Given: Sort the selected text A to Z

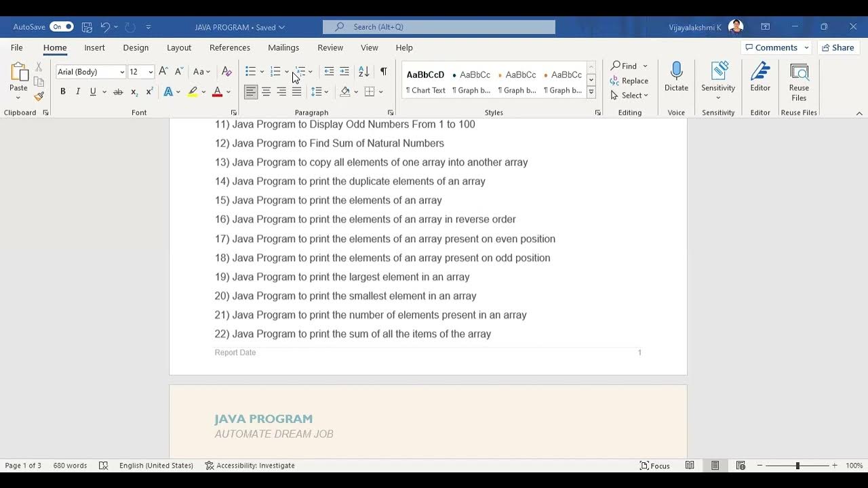Looking at the screenshot, I should tap(363, 71).
